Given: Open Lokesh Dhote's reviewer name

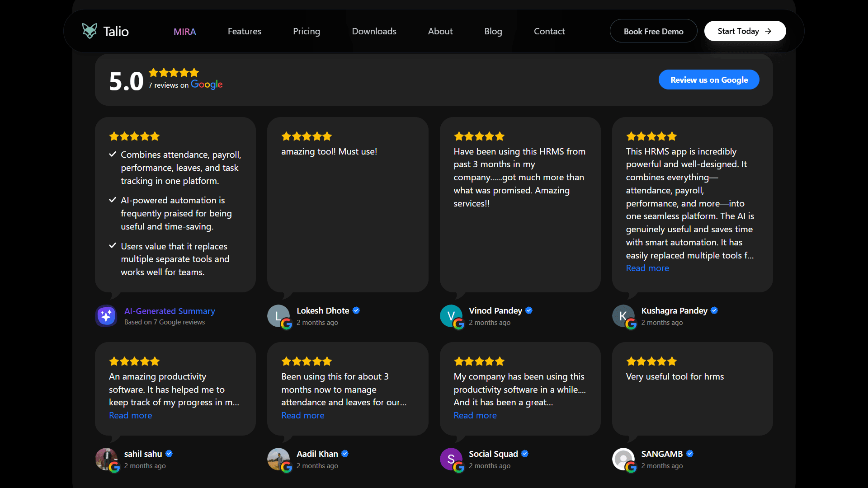Looking at the screenshot, I should pyautogui.click(x=323, y=310).
